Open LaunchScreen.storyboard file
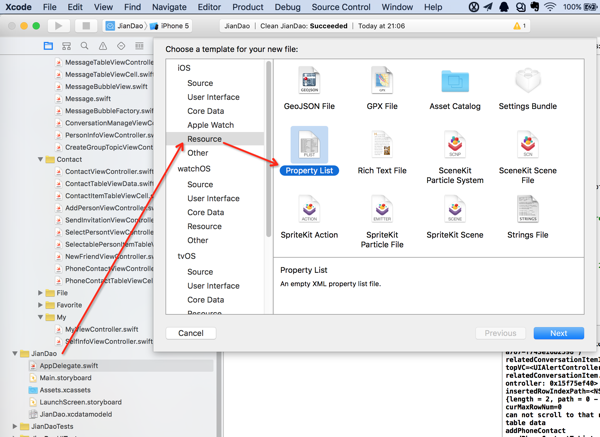The image size is (600, 437). point(80,402)
